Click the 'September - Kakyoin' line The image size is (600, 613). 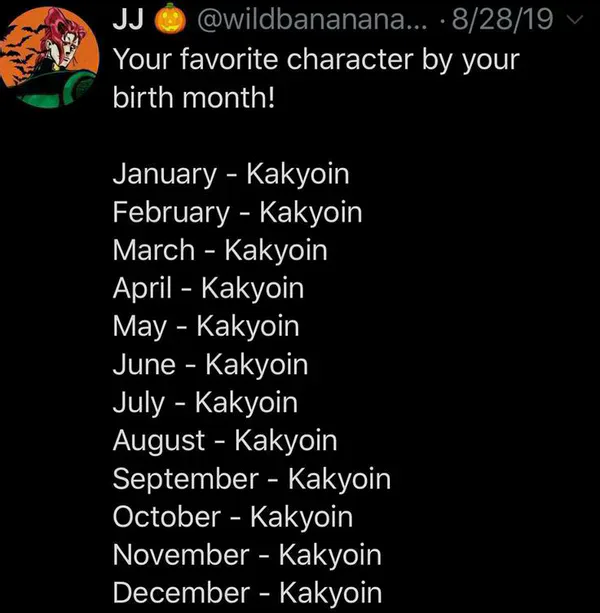[251, 478]
